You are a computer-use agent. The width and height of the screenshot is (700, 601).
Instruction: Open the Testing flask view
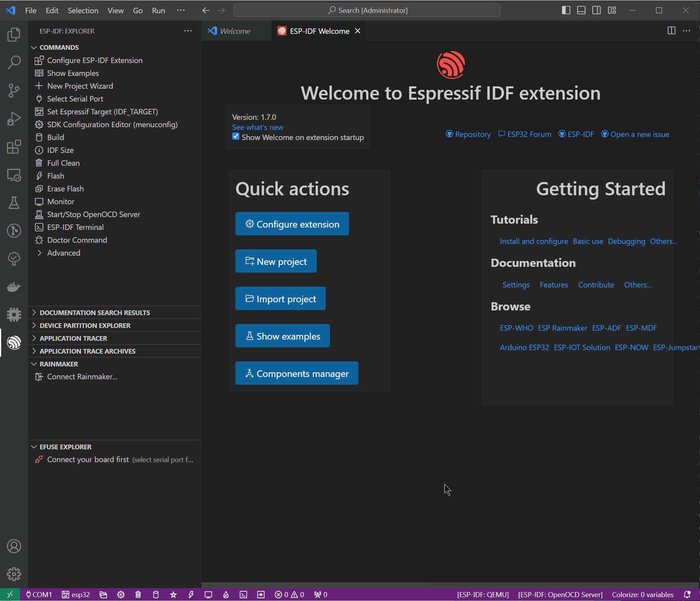click(14, 203)
